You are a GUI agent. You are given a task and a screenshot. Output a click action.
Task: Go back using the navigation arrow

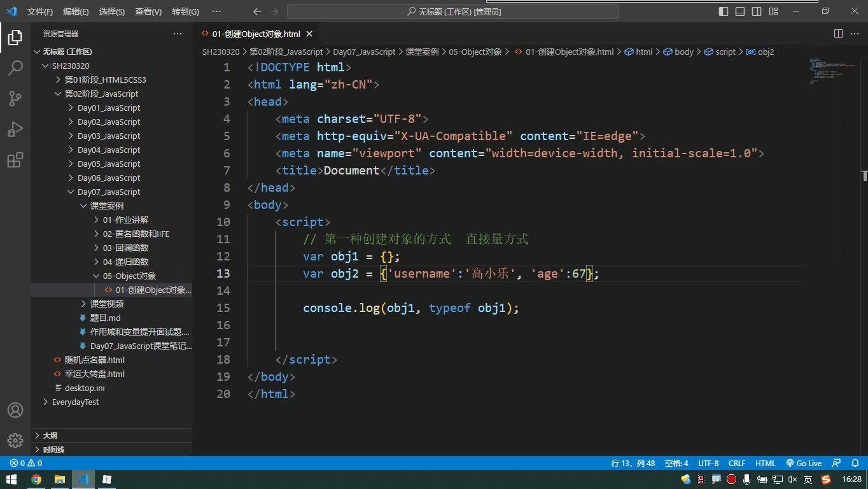tap(257, 11)
